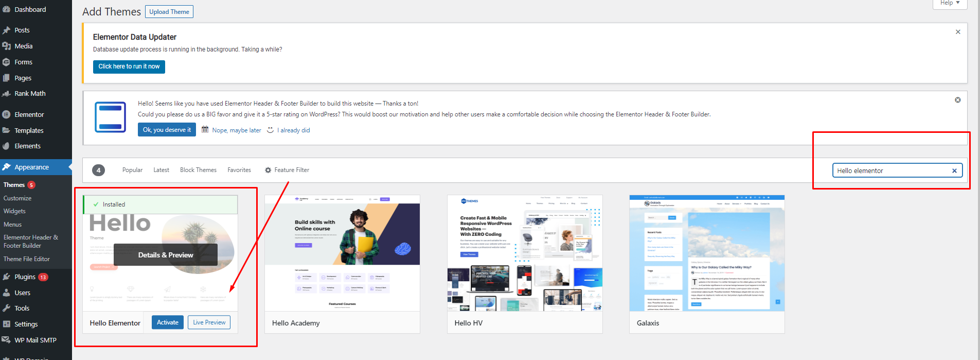Click the Hello HV theme name
980x360 pixels.
coord(469,323)
